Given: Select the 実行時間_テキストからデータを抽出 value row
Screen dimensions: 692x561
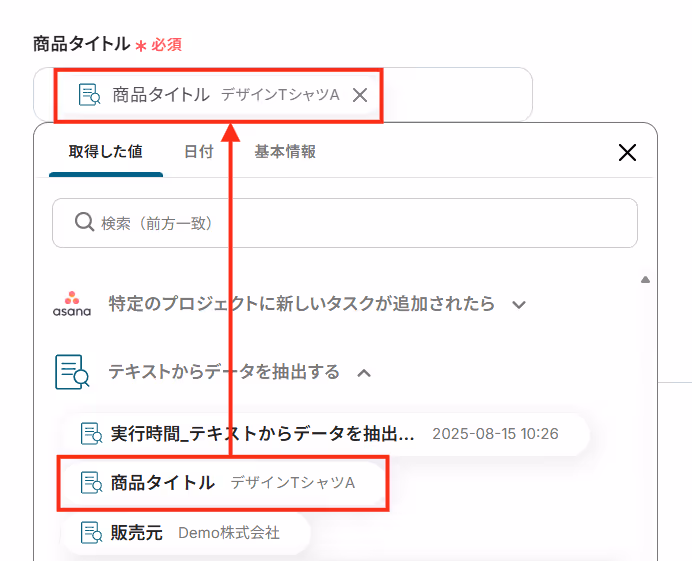Looking at the screenshot, I should (x=325, y=434).
